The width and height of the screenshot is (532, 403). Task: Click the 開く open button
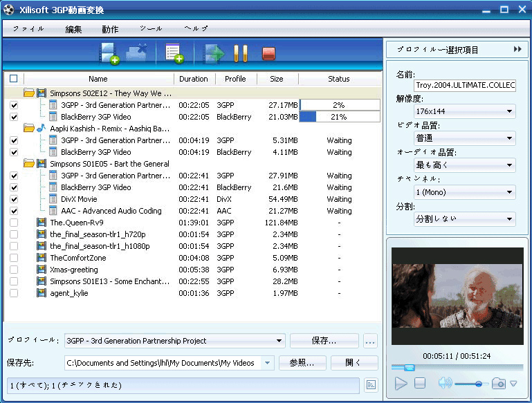coord(354,363)
